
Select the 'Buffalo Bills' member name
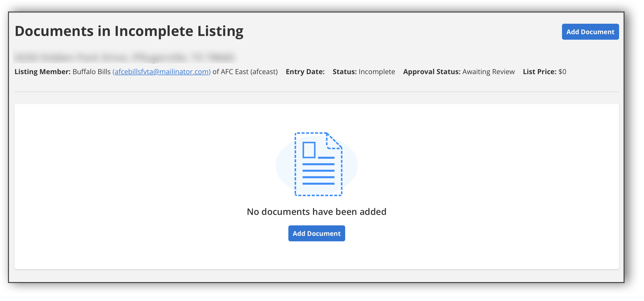(x=91, y=72)
